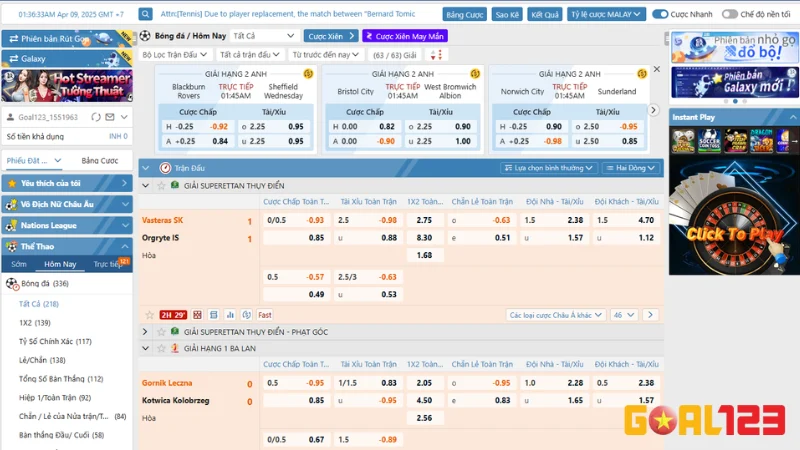Click the Soccer Contest game icon in Instant Play
This screenshot has height=450, width=800.
tap(708, 143)
